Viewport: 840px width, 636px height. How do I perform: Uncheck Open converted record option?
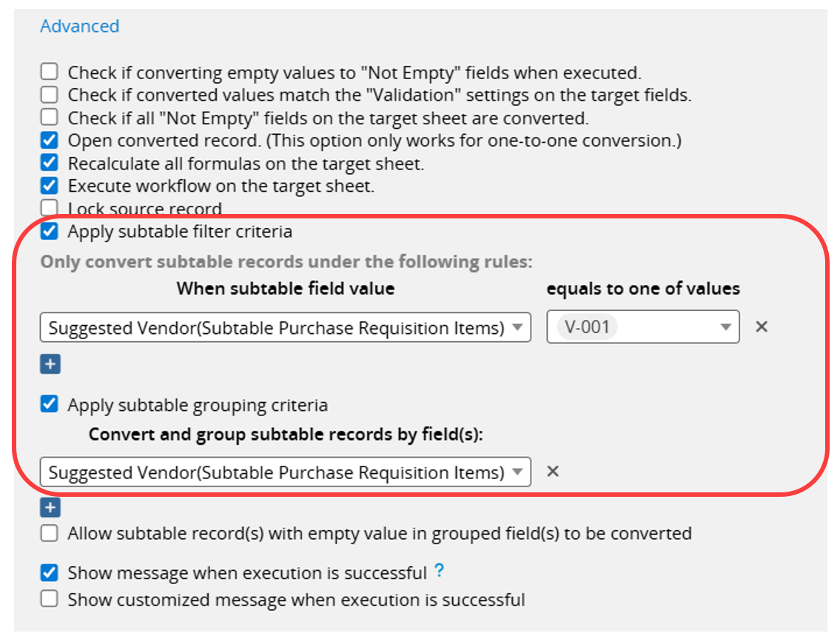[49, 140]
